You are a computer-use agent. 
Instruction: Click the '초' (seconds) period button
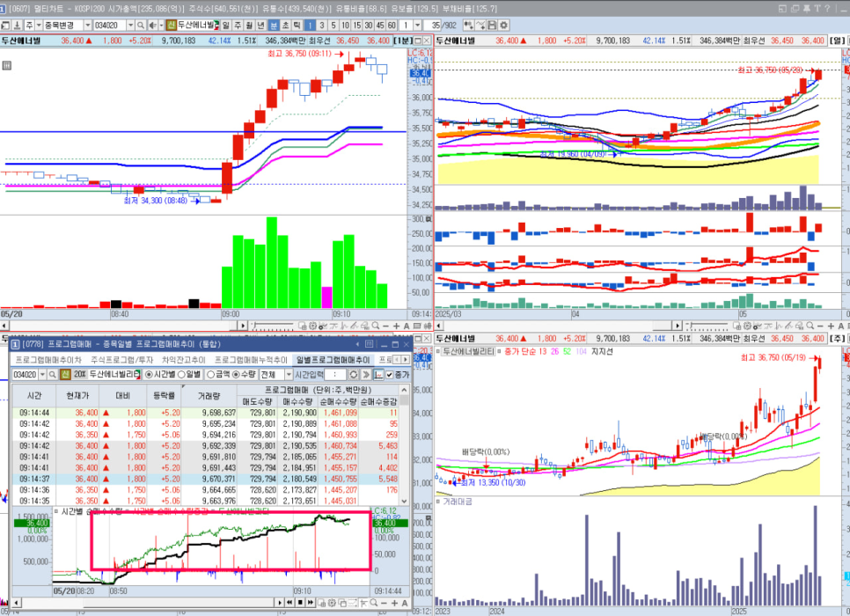286,26
